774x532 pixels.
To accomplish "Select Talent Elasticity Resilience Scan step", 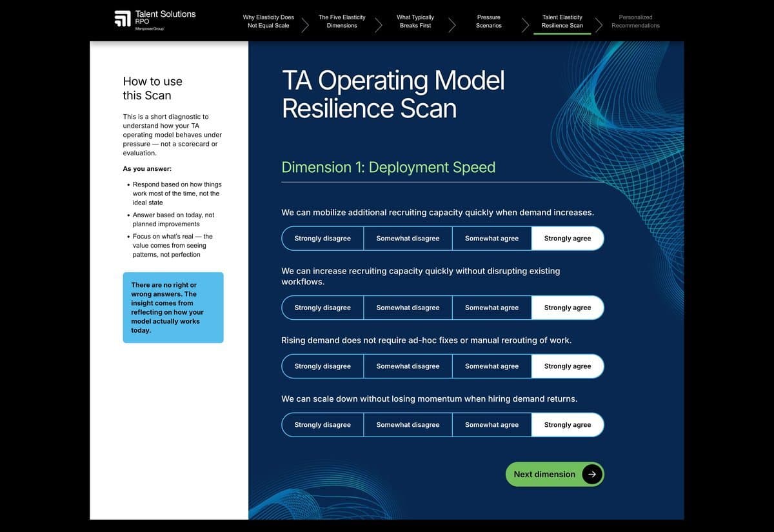I will [x=562, y=21].
